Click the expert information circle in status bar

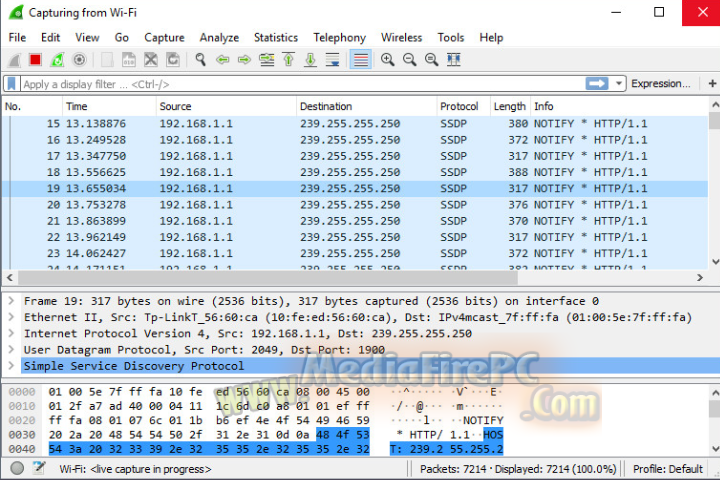tap(17, 469)
